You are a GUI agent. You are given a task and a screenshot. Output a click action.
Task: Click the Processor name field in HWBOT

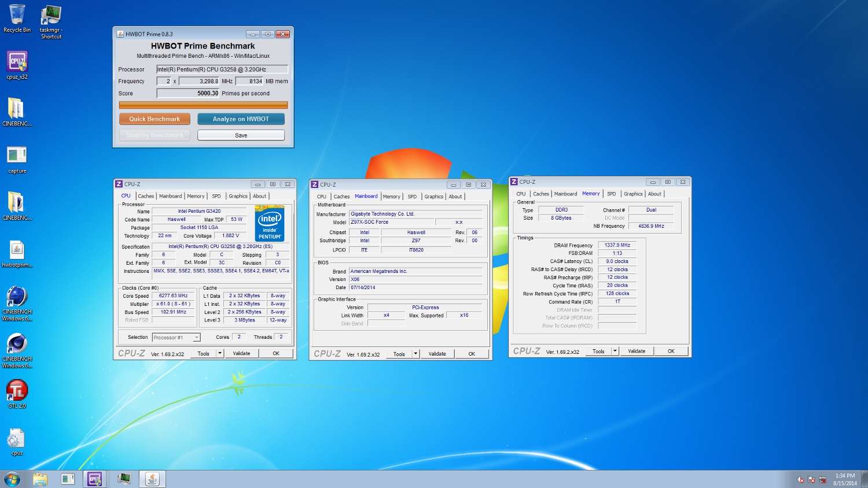222,69
